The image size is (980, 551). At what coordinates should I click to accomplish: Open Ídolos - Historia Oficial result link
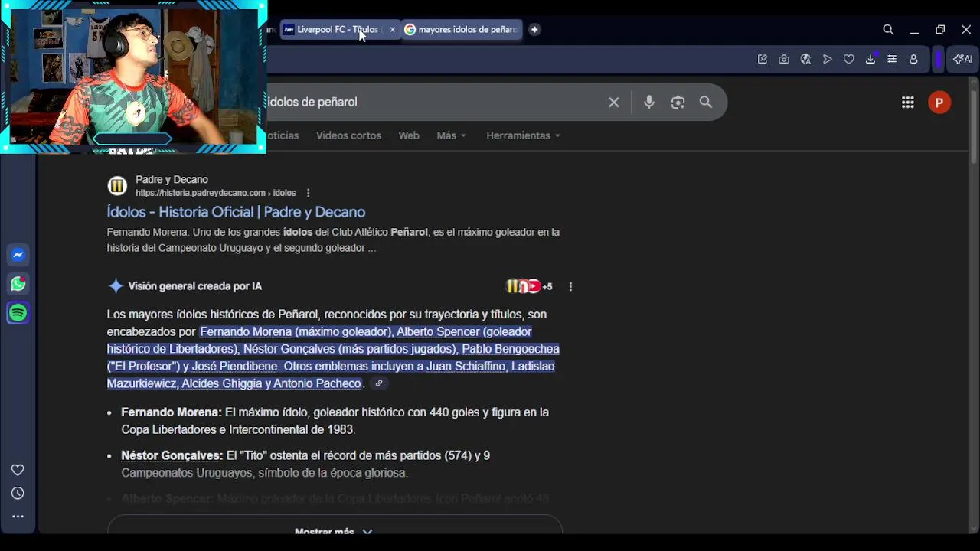pos(236,212)
